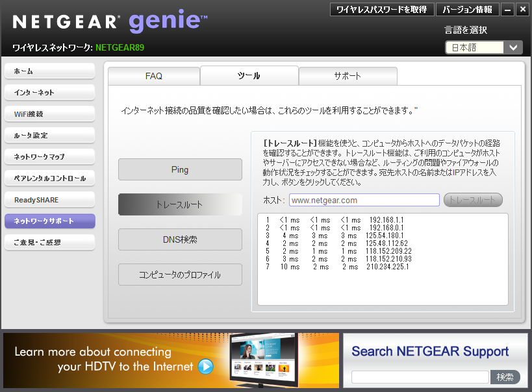Switch to the FAQ tab

coord(154,76)
